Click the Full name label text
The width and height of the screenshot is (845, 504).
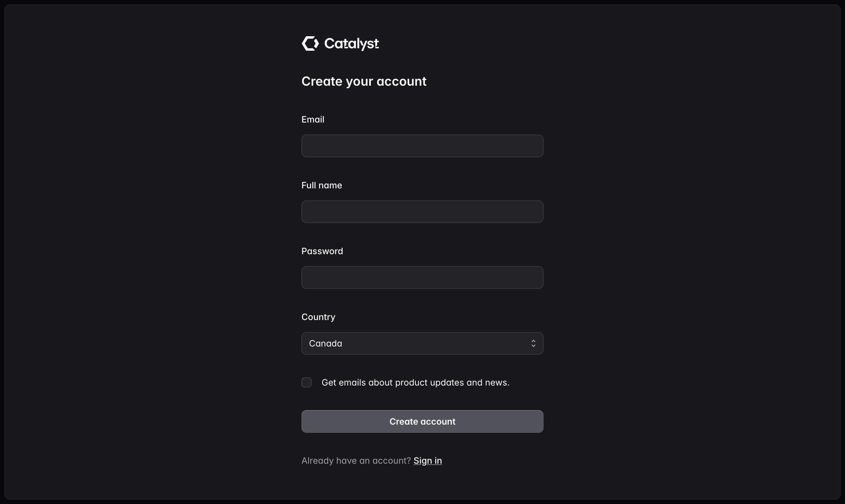[321, 185]
